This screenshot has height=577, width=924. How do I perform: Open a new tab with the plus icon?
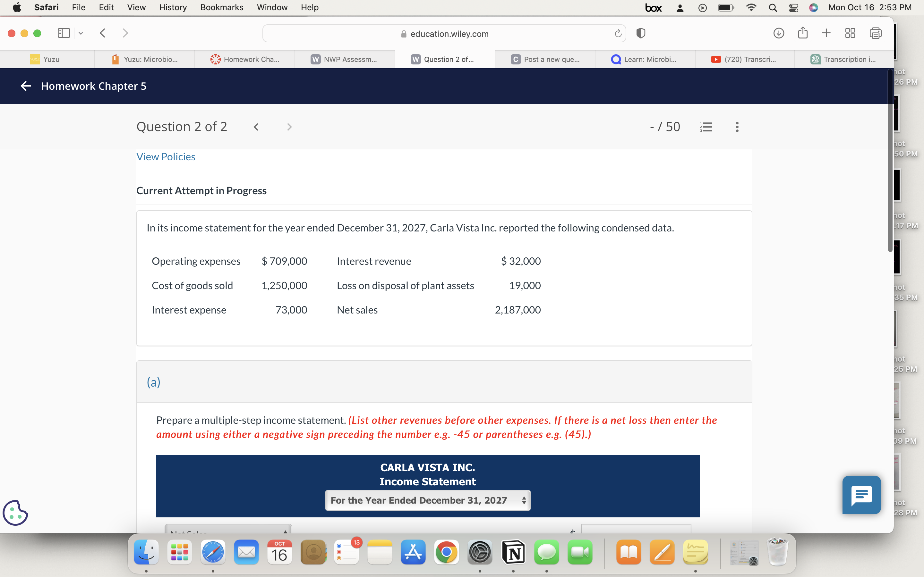[826, 33]
